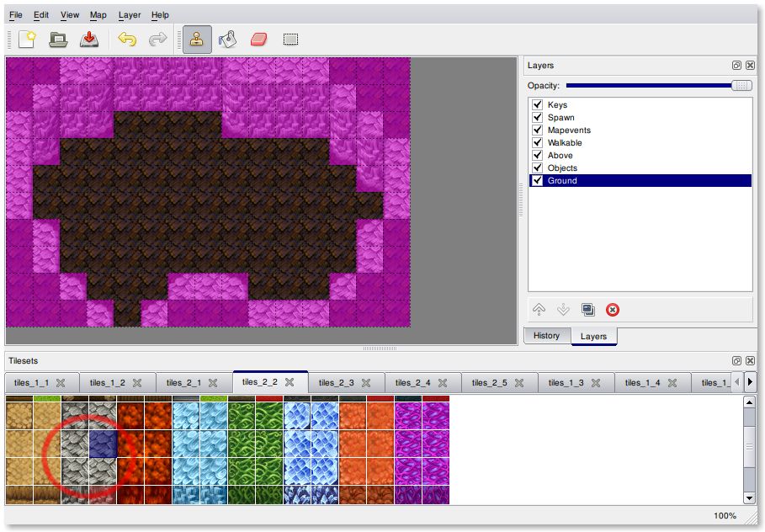Open a map file from folder
This screenshot has width=765, height=532.
(x=58, y=40)
